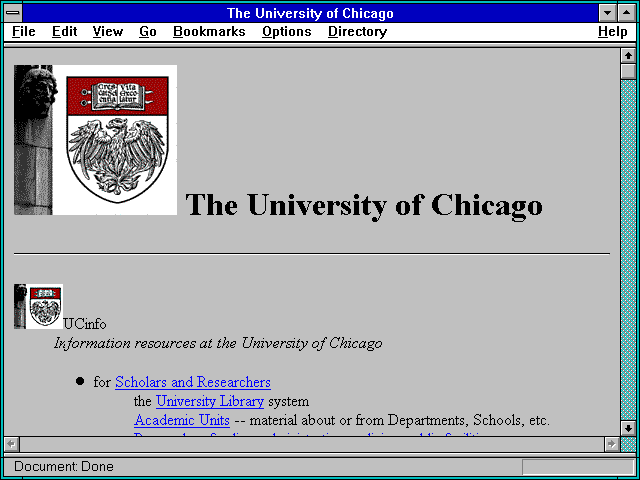Viewport: 640px width, 480px height.
Task: Maximize the University of Chicago window
Action: (627, 13)
